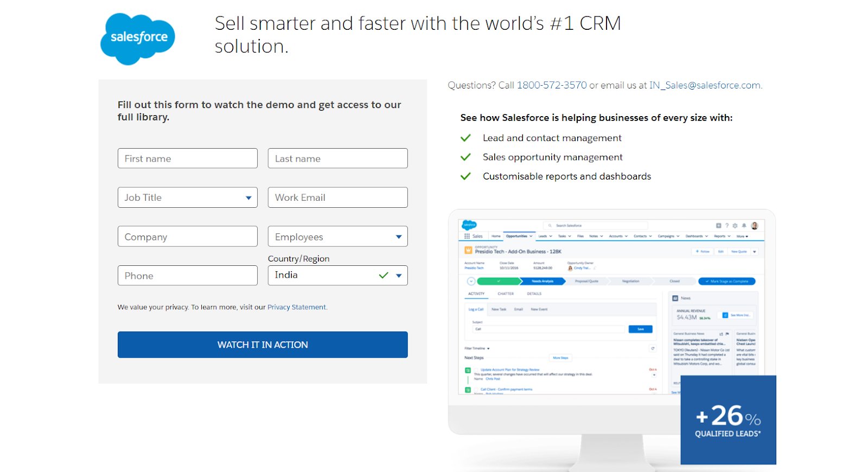Click the text "Sales opportunity management"
This screenshot has height=472, width=868.
[553, 157]
